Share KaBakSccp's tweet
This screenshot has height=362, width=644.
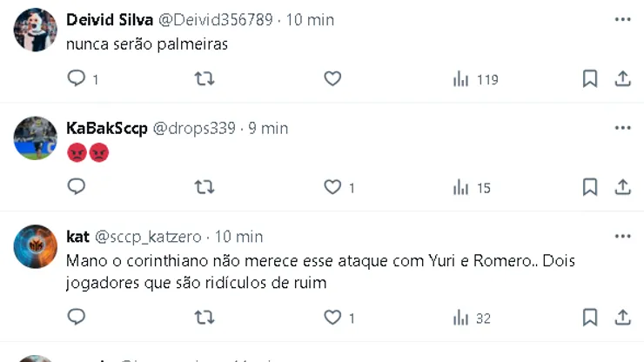(623, 187)
